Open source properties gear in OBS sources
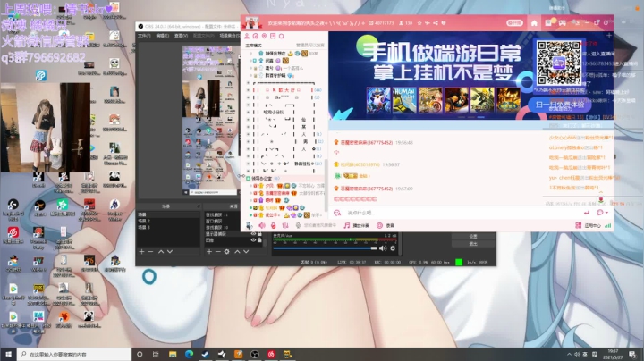This screenshot has height=361, width=644. coord(226,251)
